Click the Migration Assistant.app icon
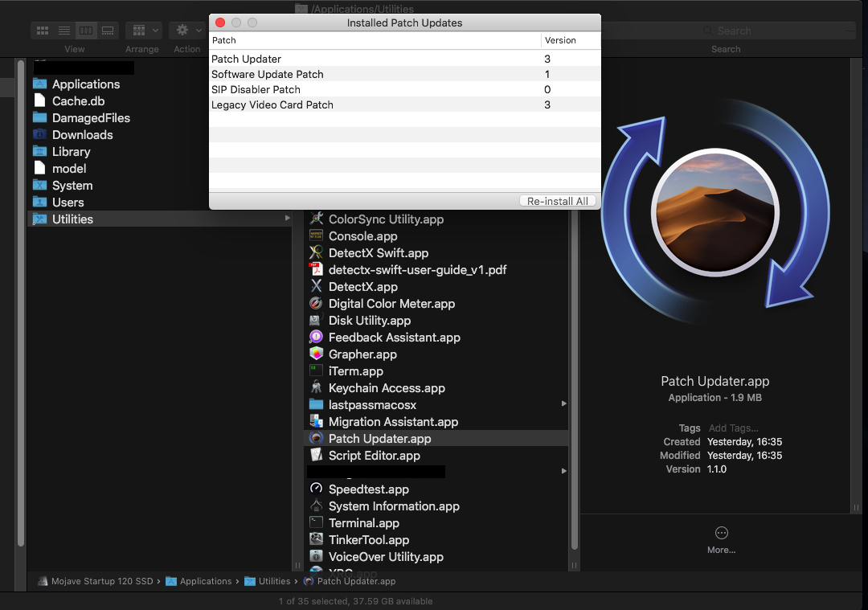The width and height of the screenshot is (868, 610). [x=316, y=421]
